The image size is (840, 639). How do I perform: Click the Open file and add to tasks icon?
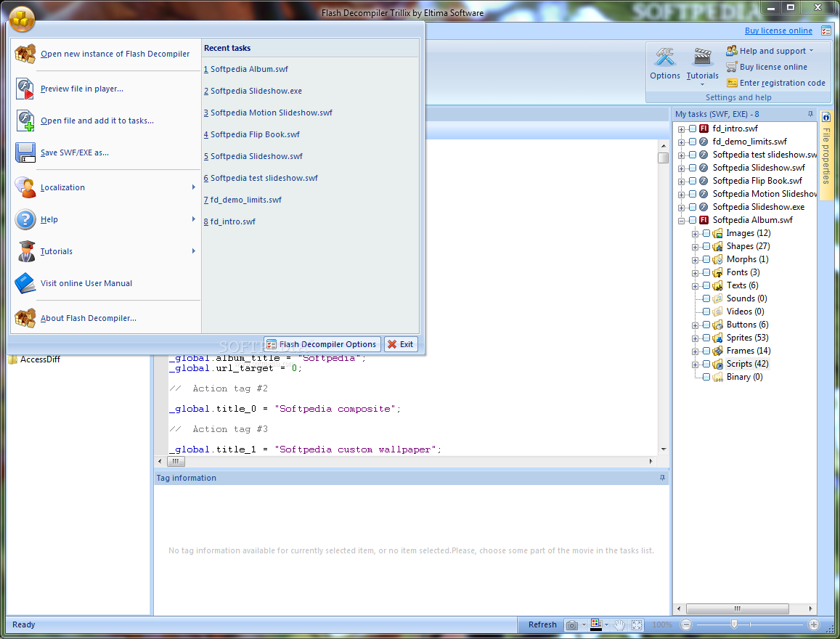25,121
